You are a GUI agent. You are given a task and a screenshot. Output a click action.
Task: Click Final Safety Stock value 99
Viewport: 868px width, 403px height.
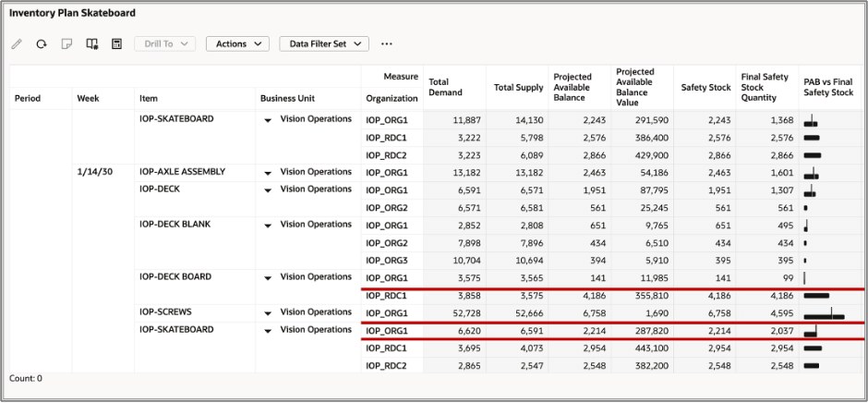click(789, 278)
